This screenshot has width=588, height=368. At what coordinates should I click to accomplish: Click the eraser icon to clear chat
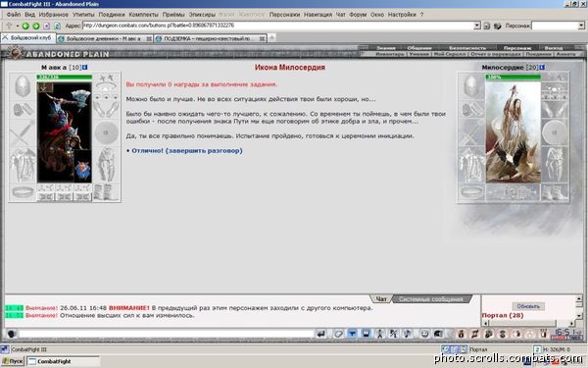click(x=338, y=334)
